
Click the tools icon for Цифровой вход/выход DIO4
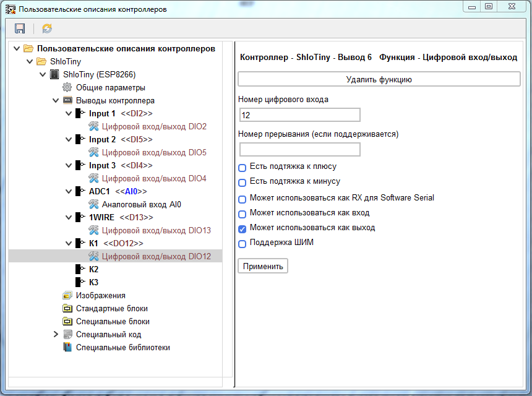point(93,178)
